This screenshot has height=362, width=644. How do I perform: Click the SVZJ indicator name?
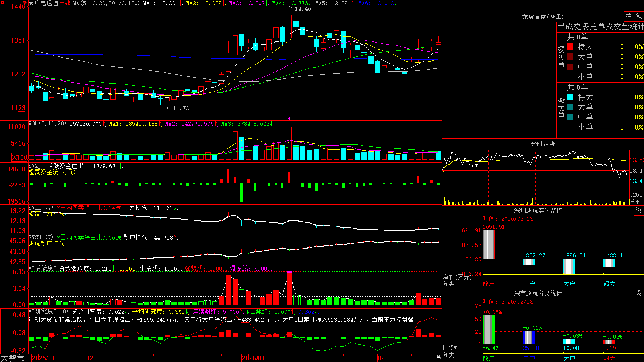(35, 166)
